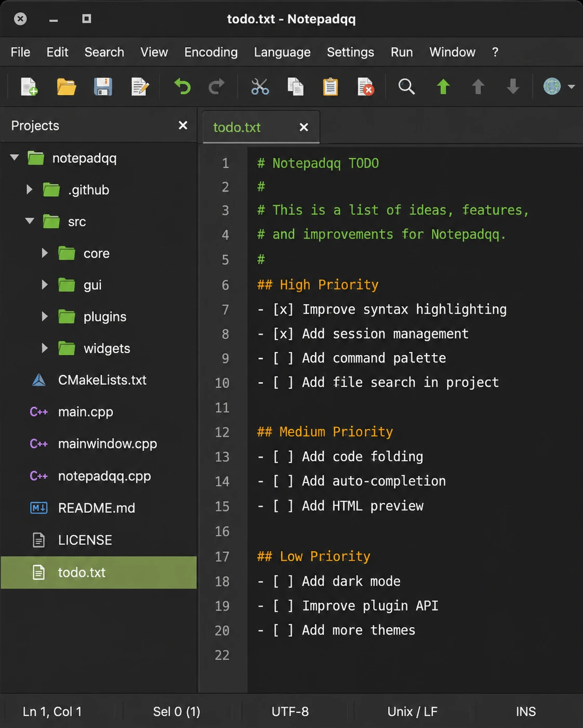Click the widgets folder icon

67,348
